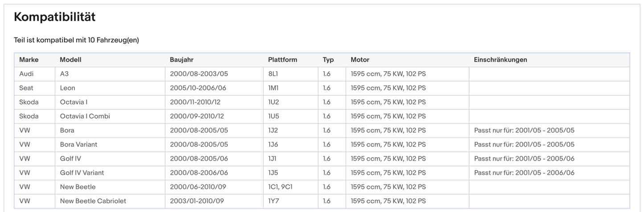Click the Modell column header
The height and width of the screenshot is (212, 644).
point(70,60)
